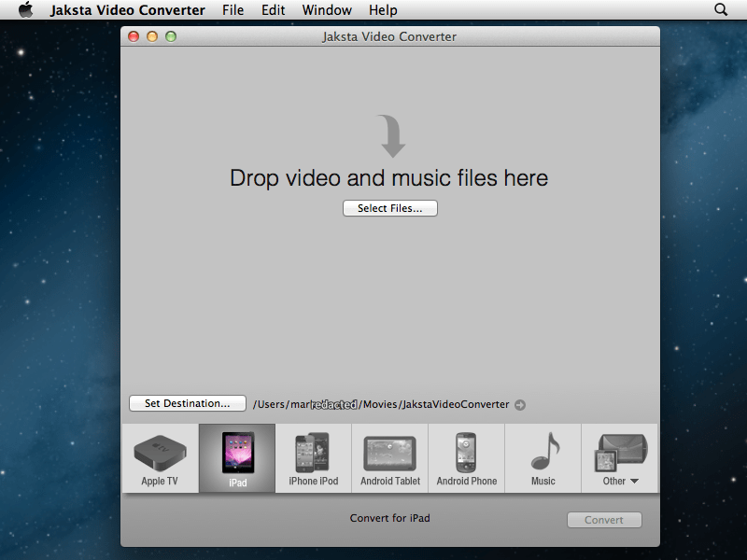Open the Window menu
The width and height of the screenshot is (747, 560).
click(x=327, y=10)
